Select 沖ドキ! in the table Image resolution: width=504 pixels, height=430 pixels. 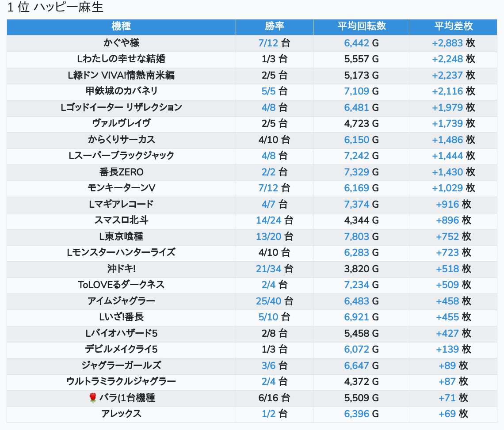(122, 269)
